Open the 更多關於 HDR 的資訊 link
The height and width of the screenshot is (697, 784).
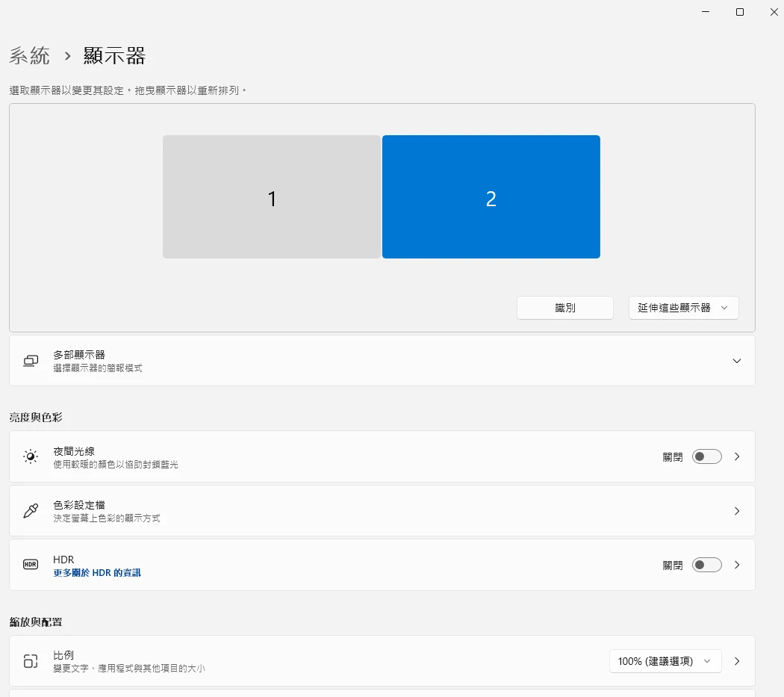97,573
